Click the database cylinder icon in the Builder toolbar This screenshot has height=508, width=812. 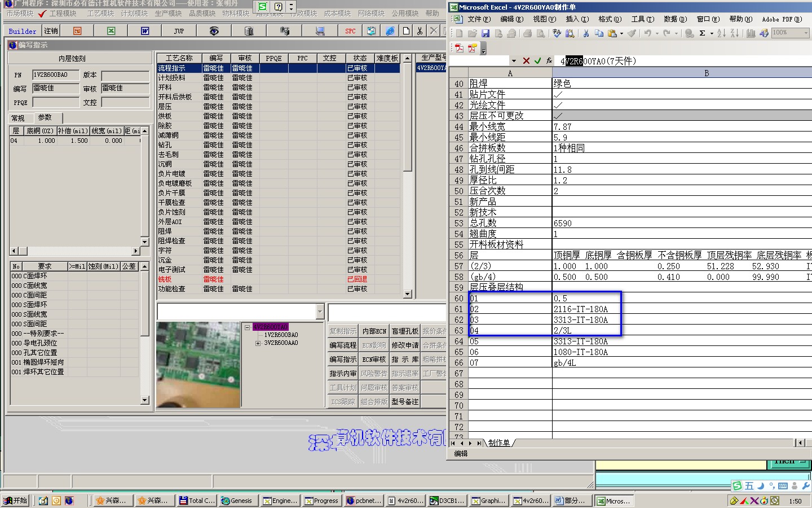point(249,31)
